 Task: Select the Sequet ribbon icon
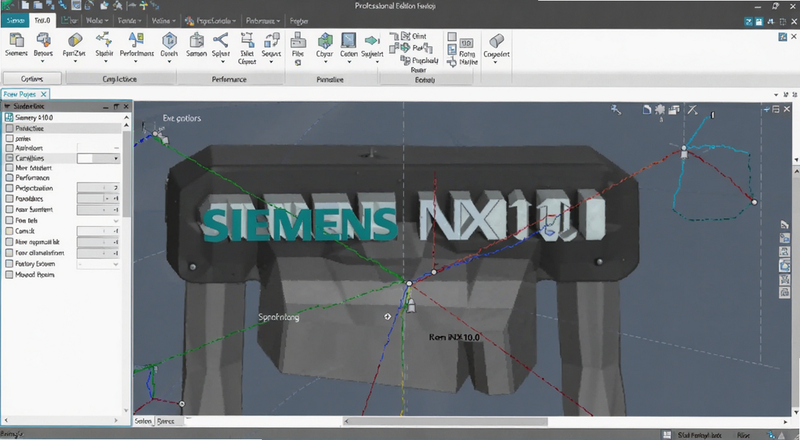point(271,40)
